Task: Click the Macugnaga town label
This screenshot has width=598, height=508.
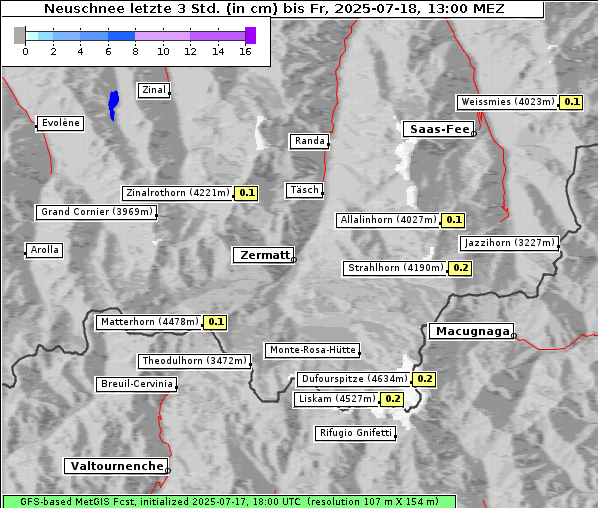Action: (x=471, y=331)
